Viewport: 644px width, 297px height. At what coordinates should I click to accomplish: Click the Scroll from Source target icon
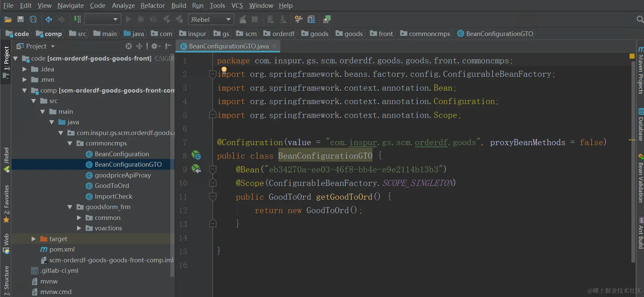(129, 46)
